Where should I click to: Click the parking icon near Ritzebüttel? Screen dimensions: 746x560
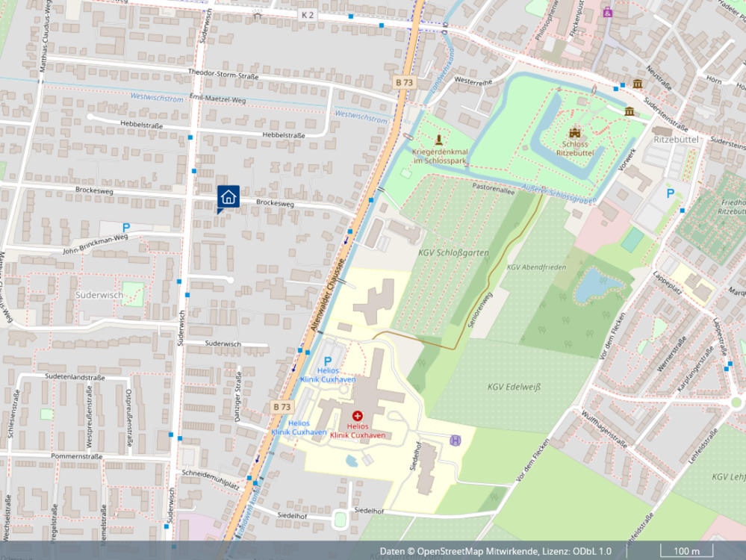(670, 193)
